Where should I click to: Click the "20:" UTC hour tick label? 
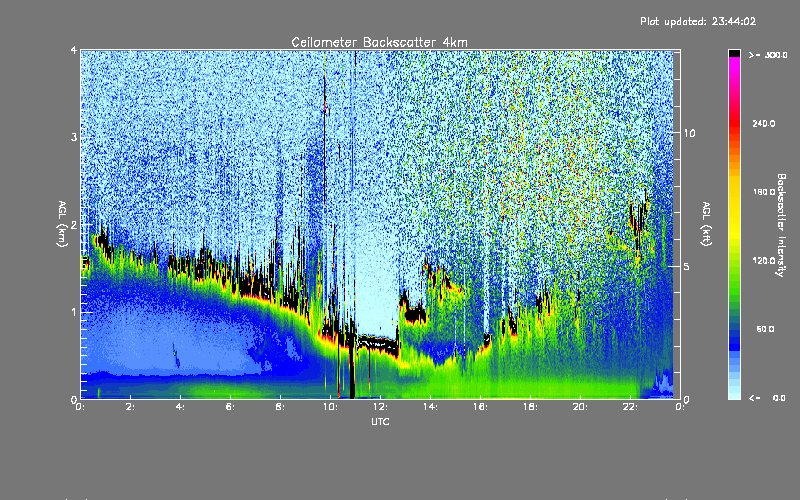581,407
